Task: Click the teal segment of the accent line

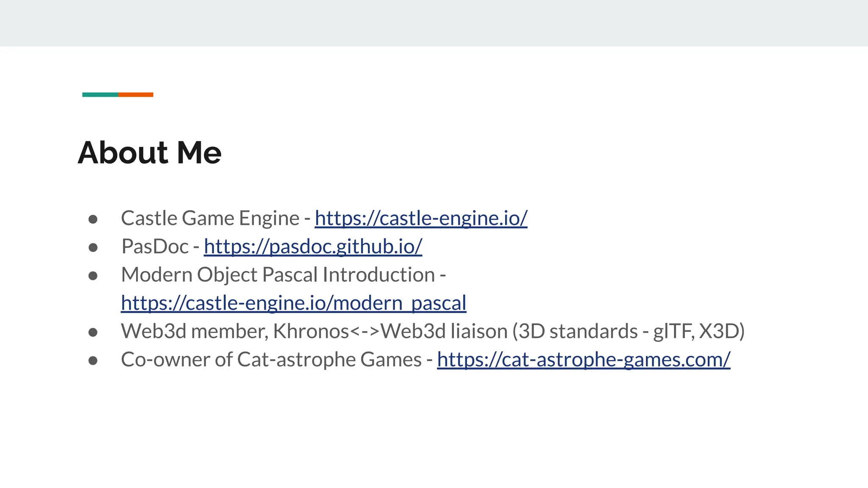Action: pos(100,94)
